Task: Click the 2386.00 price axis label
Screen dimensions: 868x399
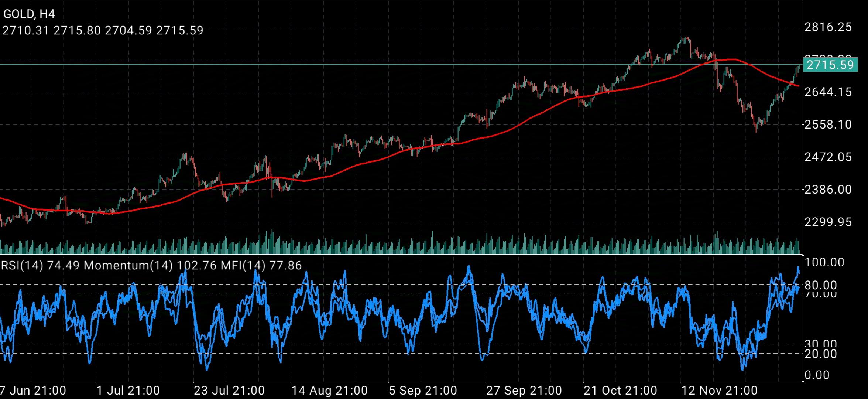Action: coord(828,189)
